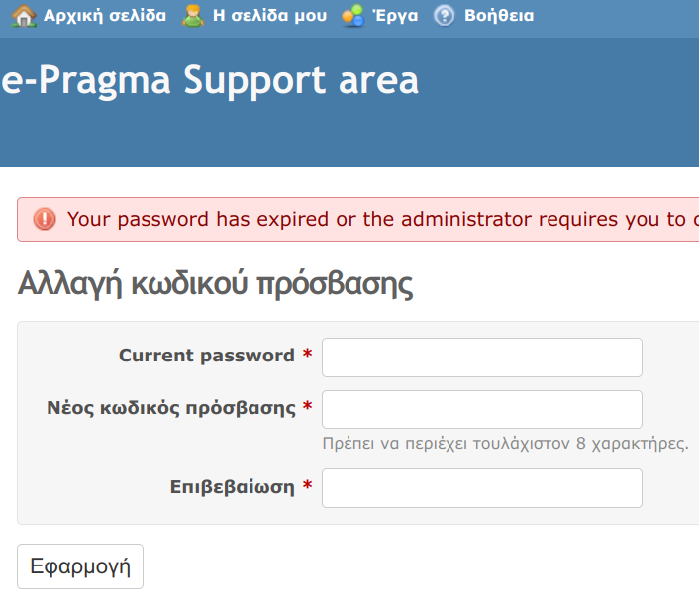This screenshot has height=616, width=699.
Task: Click the Αλλαγή κωδικού πρόσβασης heading
Action: [x=215, y=284]
